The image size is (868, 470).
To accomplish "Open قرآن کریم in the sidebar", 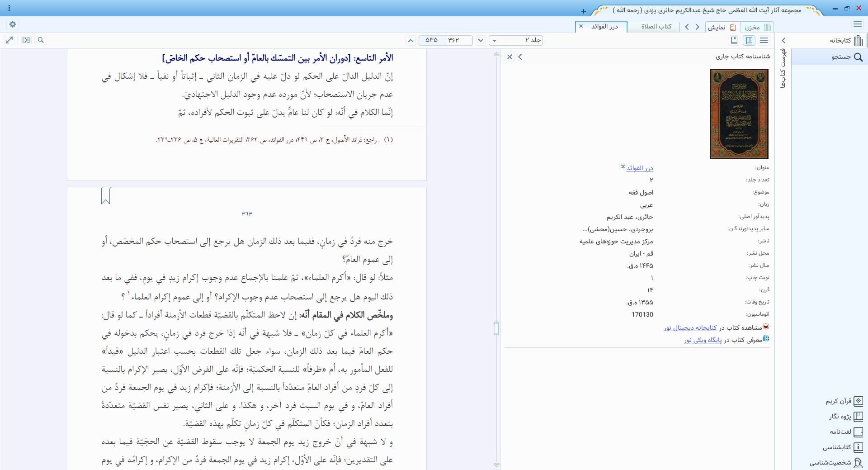I will [844, 401].
